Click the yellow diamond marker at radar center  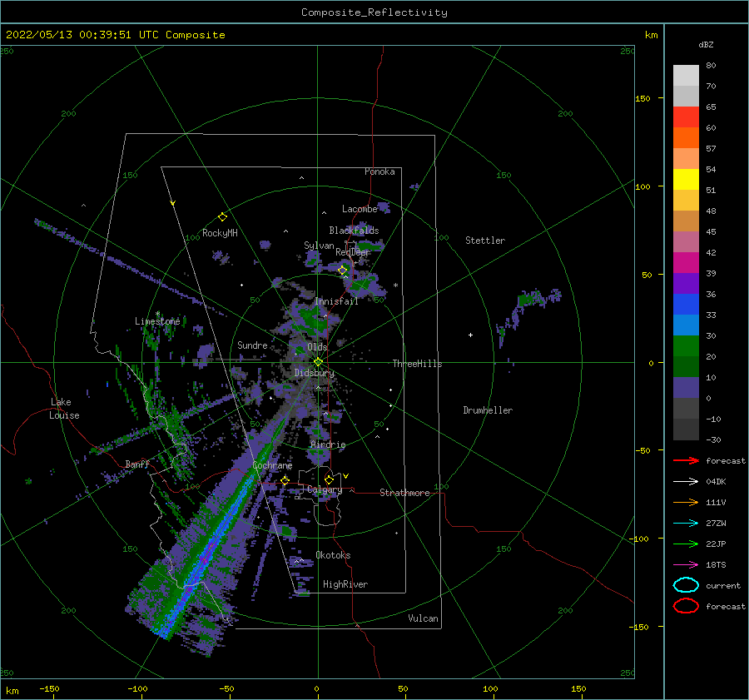click(318, 362)
